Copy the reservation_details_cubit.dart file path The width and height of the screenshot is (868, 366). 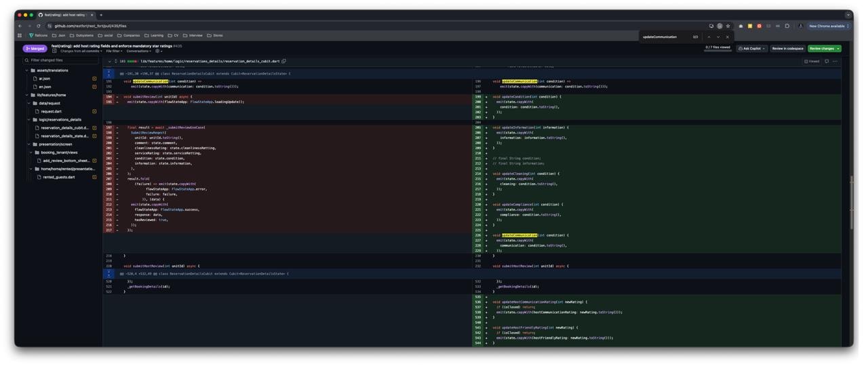[284, 61]
